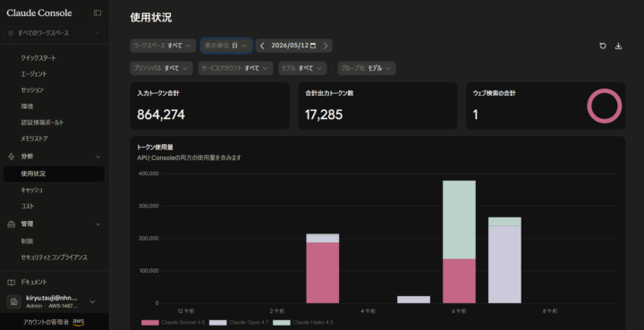Go to previous date with left chevron
Screen dimensions: 644x330
(x=262, y=46)
